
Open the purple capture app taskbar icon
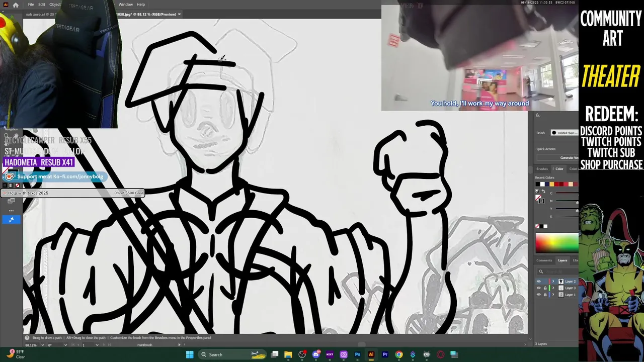[344, 354]
